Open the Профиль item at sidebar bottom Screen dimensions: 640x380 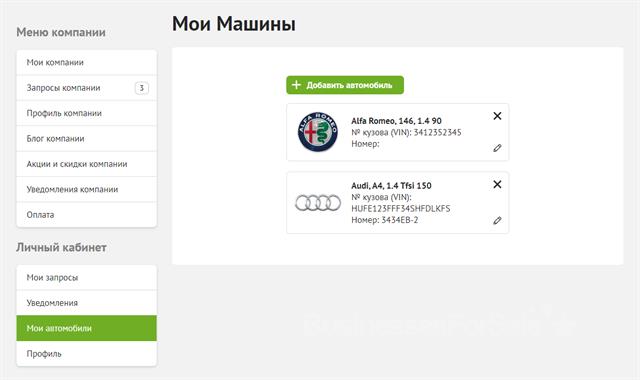[87, 353]
